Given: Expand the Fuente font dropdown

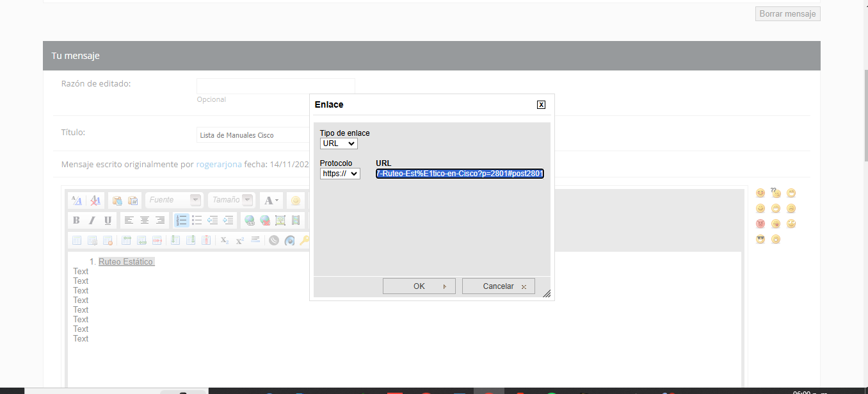Looking at the screenshot, I should pos(196,200).
